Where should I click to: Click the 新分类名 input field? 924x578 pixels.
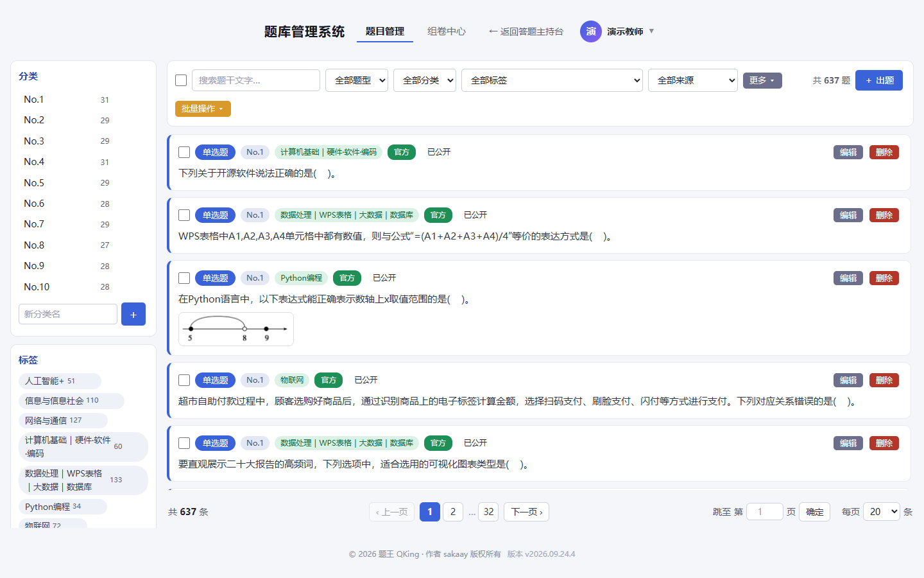[x=68, y=314]
